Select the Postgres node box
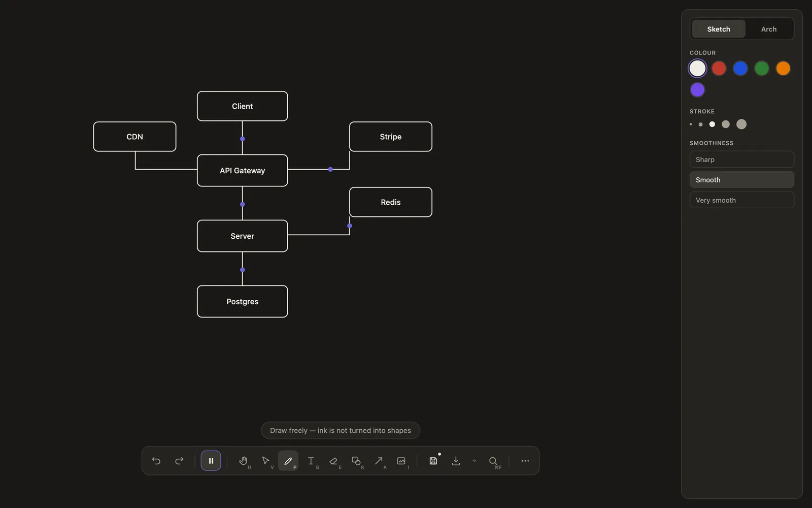Viewport: 812px width, 508px height. [x=243, y=302]
